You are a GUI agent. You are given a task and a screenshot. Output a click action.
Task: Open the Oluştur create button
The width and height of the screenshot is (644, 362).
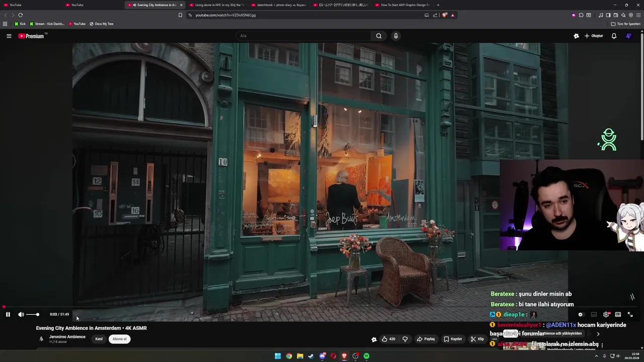pyautogui.click(x=594, y=36)
